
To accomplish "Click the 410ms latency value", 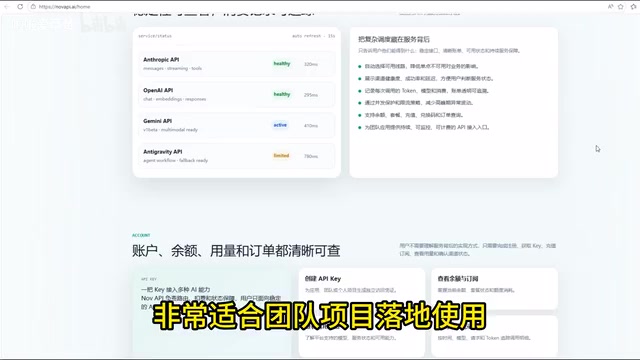I will click(311, 126).
